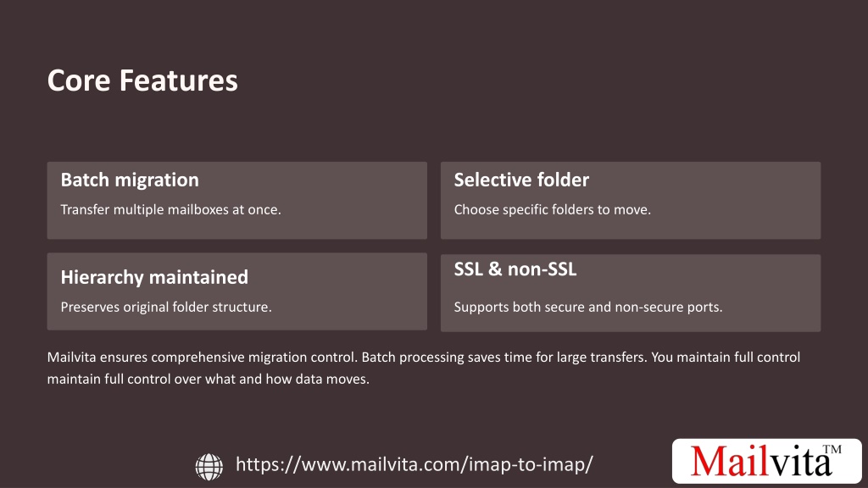Click the Batch migration heading
This screenshot has height=488, width=868.
point(130,180)
